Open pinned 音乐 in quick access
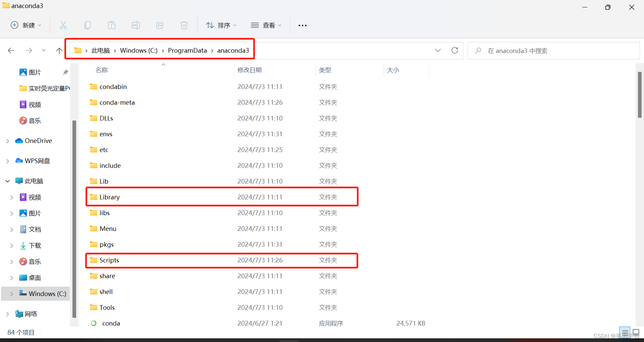Image resolution: width=644 pixels, height=342 pixels. coord(35,120)
